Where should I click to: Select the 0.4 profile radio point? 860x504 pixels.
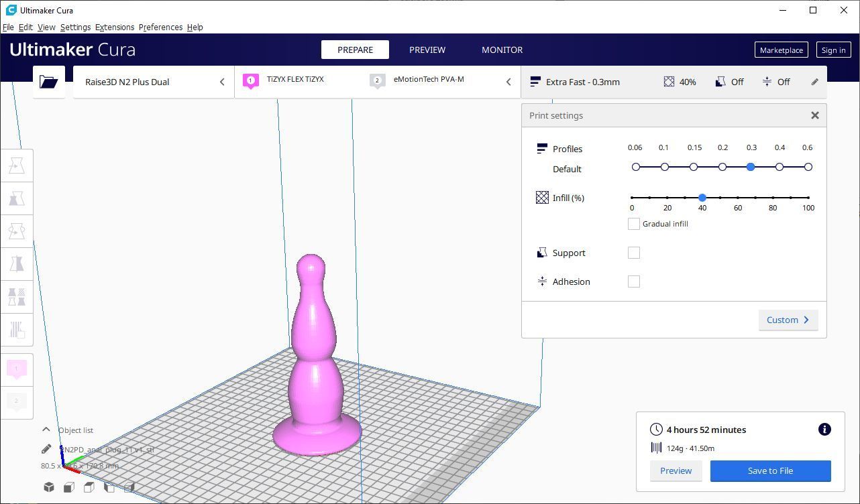point(780,167)
